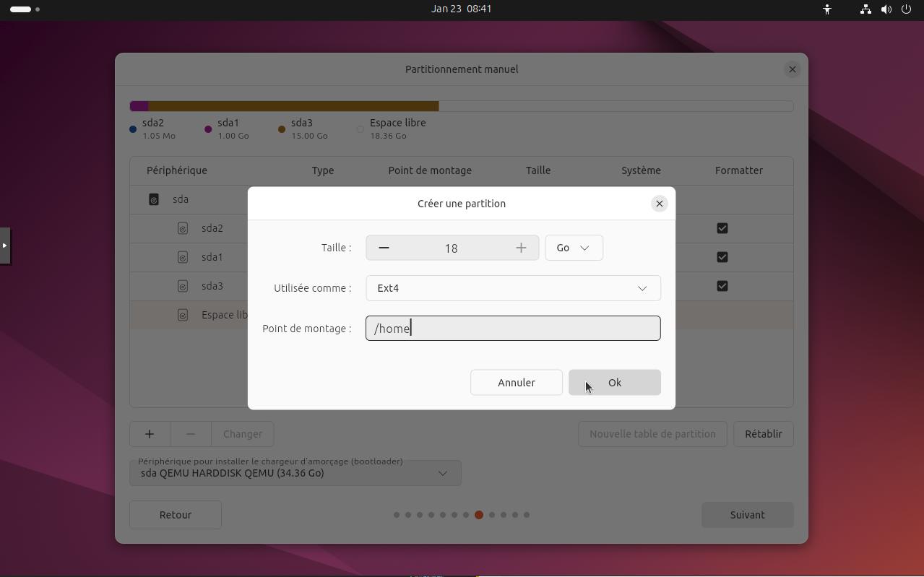Open the accessibility menu icon
This screenshot has height=577, width=924.
click(x=827, y=9)
